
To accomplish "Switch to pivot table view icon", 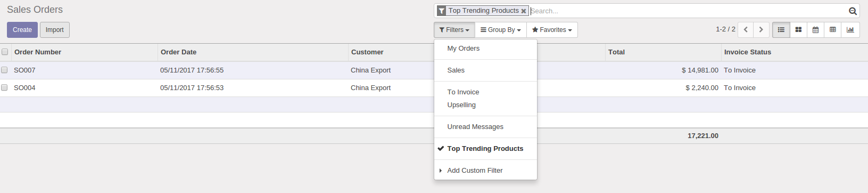I will (x=833, y=30).
